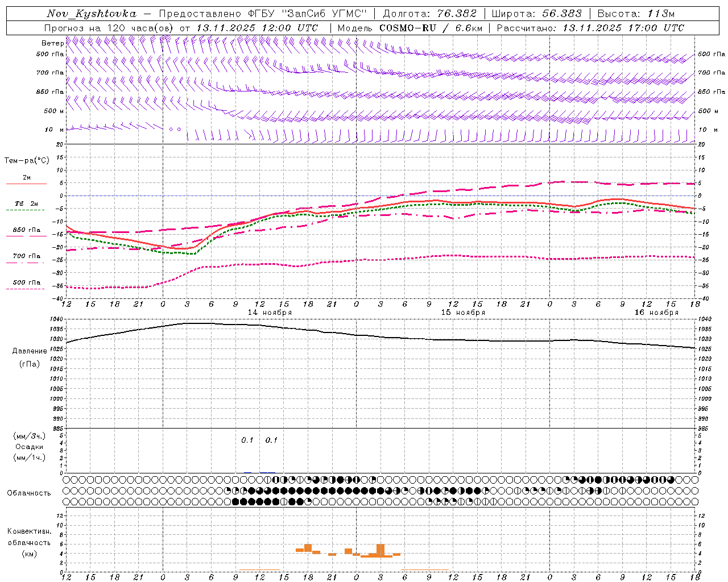This screenshot has height=582, width=728.
Task: Click the 'Конвективн.' label
Action: point(29,531)
